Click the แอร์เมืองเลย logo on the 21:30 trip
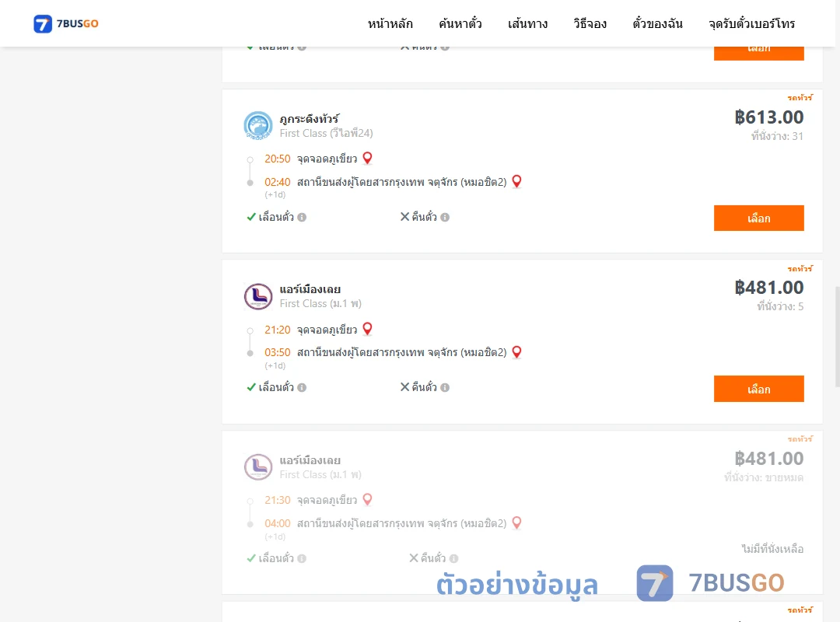Image resolution: width=840 pixels, height=622 pixels. (258, 467)
